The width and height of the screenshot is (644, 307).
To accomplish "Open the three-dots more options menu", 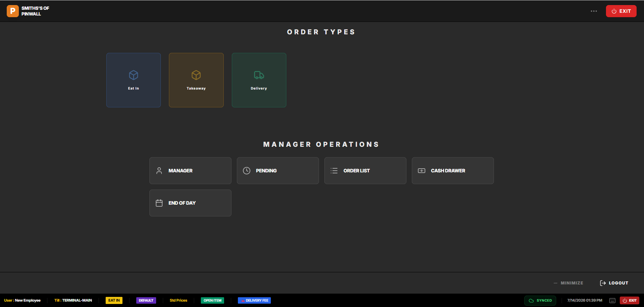I will pyautogui.click(x=594, y=11).
